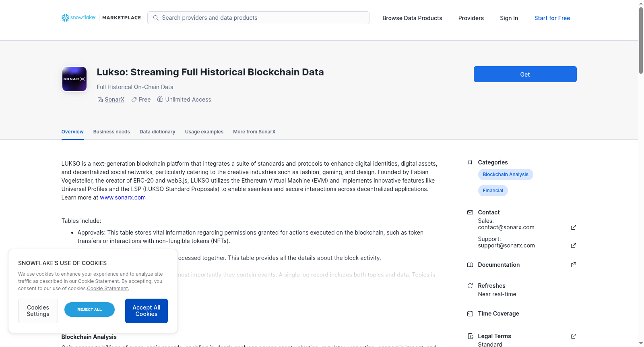Image resolution: width=644 pixels, height=347 pixels.
Task: Focus the search providers and data products field
Action: tap(258, 18)
